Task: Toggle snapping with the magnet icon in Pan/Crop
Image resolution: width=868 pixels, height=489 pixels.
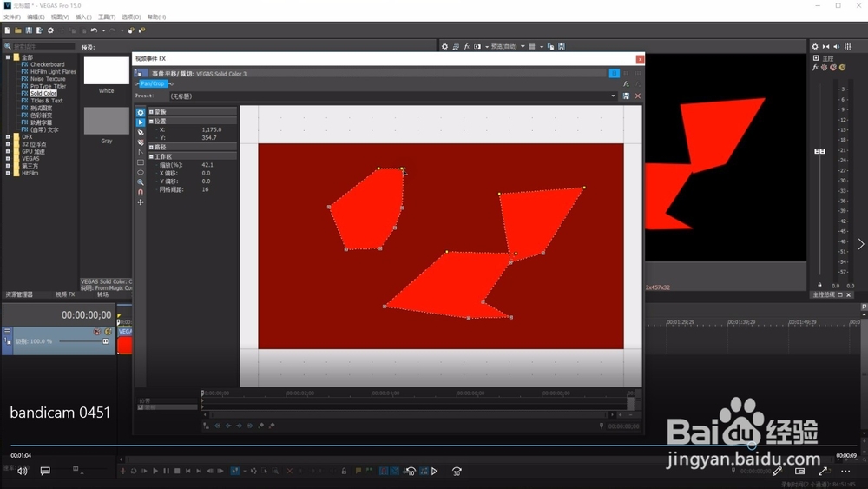Action: click(141, 192)
